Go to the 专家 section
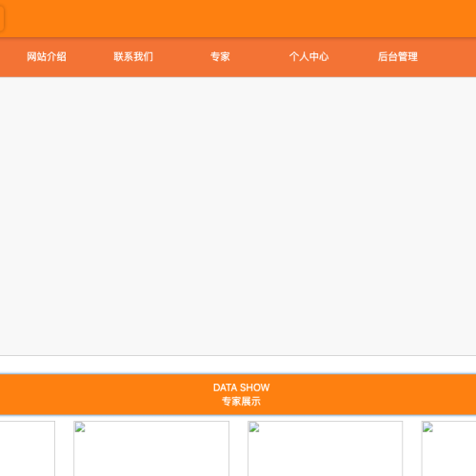This screenshot has width=476, height=476. [x=220, y=57]
